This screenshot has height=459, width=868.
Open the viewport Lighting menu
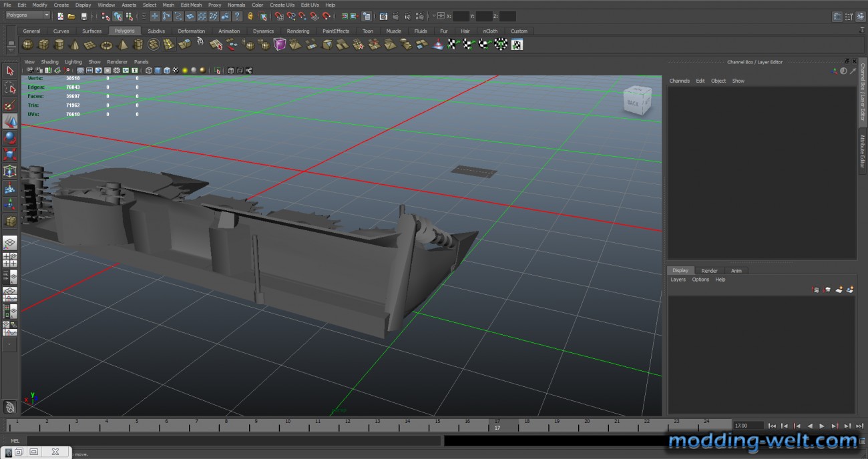[x=73, y=62]
